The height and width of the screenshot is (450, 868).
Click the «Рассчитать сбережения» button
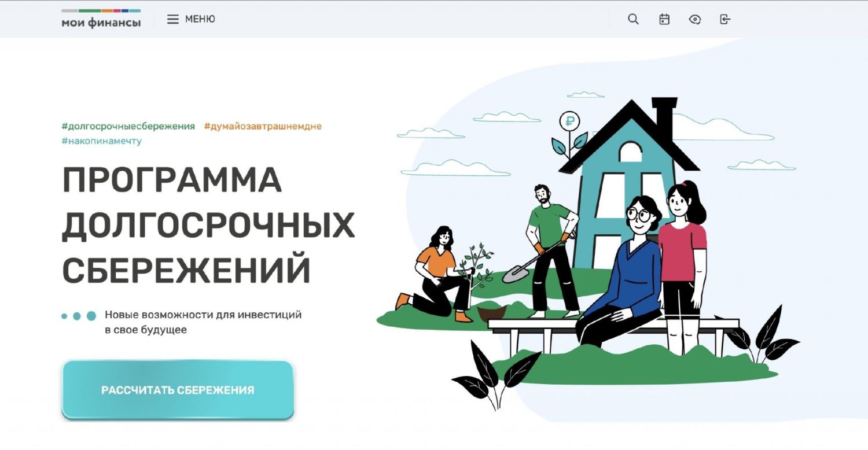tap(178, 390)
